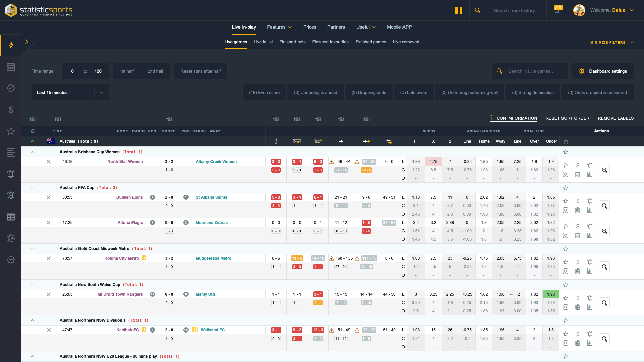The width and height of the screenshot is (644, 362).
Task: Click the RESET SORT ORDER button
Action: pyautogui.click(x=568, y=118)
